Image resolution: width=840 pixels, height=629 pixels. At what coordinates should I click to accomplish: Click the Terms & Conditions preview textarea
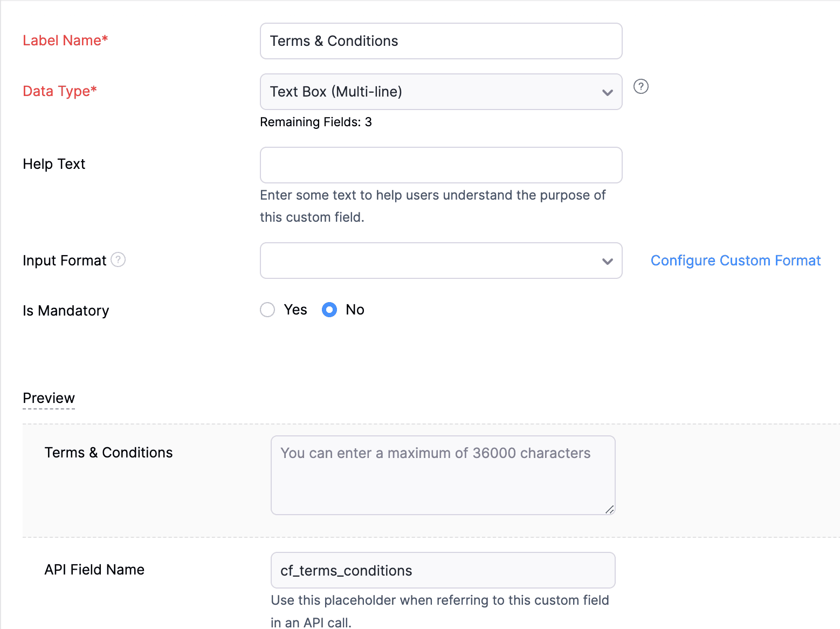[442, 475]
